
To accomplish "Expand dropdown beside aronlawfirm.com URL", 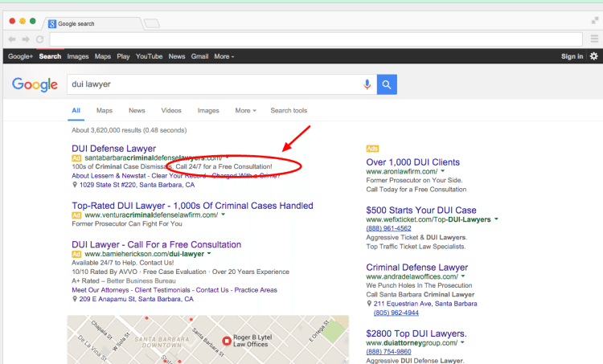I will [x=443, y=171].
